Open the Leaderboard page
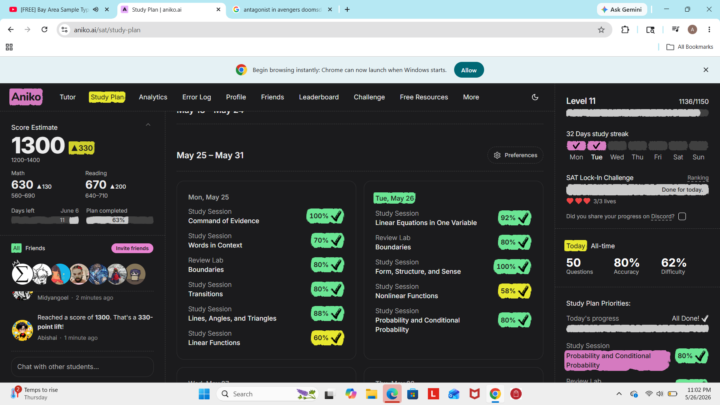Screen dimensions: 720x405 [319, 97]
